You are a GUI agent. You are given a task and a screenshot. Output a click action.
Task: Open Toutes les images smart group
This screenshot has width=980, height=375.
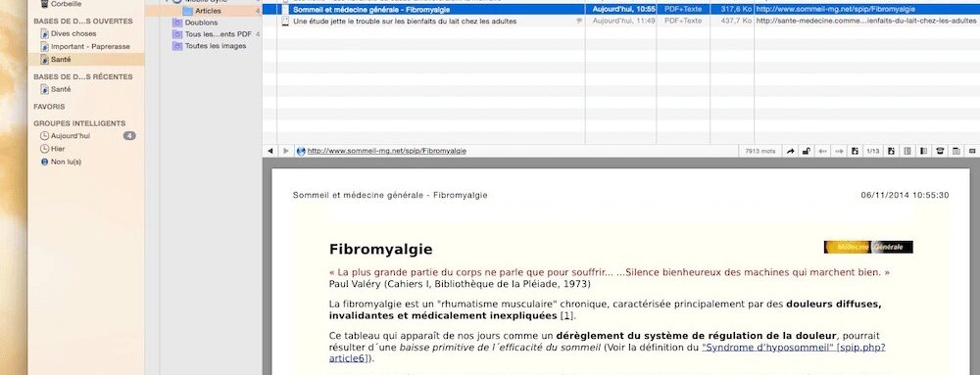click(x=216, y=46)
